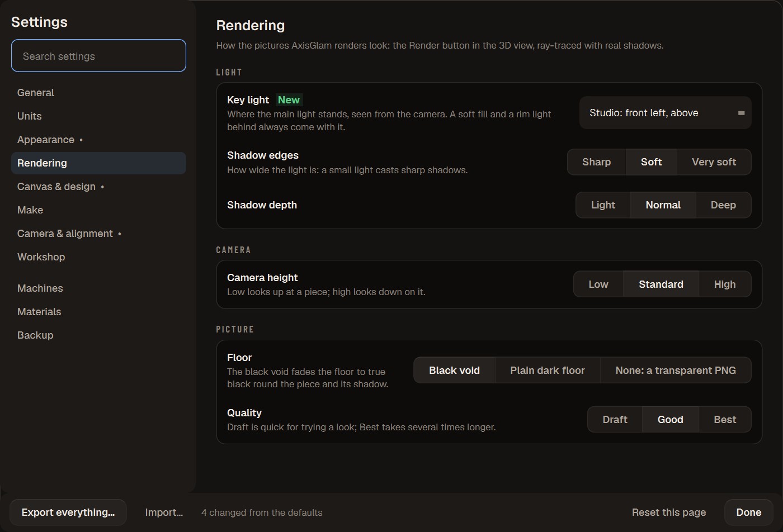Set Shadow edges to Sharp

(596, 162)
